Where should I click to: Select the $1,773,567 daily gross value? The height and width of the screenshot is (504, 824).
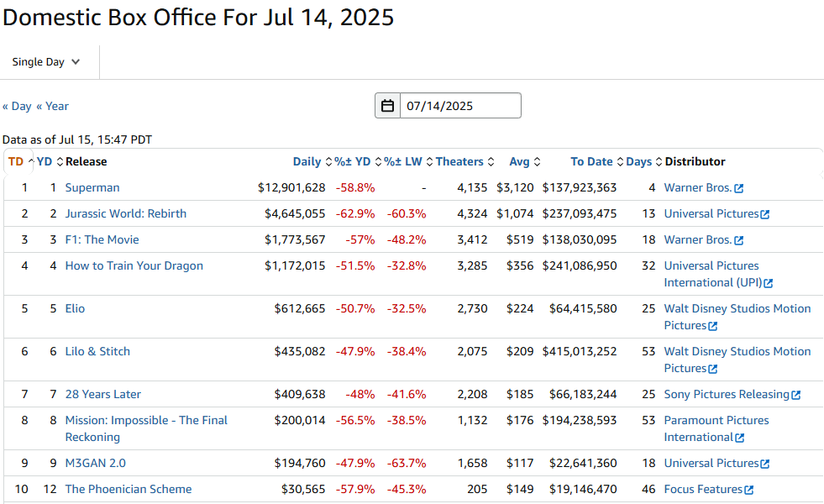pyautogui.click(x=295, y=239)
